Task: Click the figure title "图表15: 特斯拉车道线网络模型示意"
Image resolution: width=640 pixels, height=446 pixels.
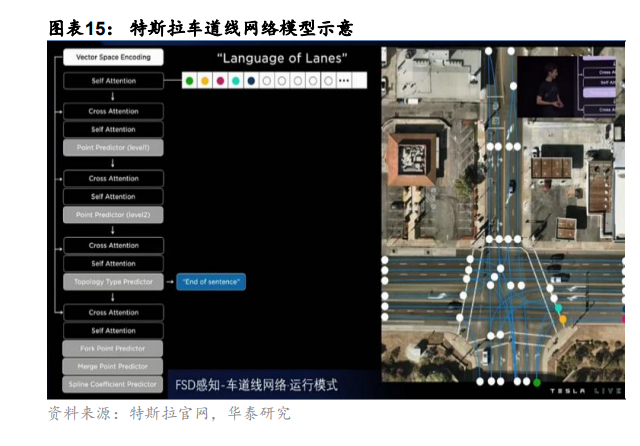Action: click(201, 28)
